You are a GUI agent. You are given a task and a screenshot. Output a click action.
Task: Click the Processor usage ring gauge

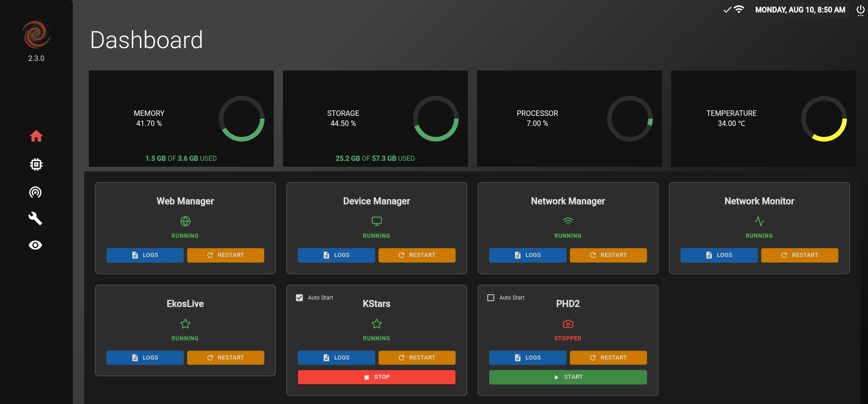[630, 119]
